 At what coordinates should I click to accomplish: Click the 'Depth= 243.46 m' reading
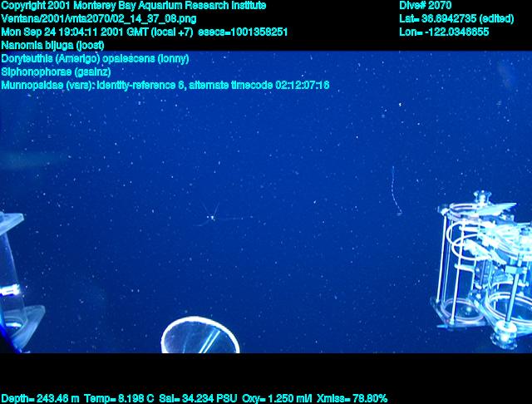(40, 398)
